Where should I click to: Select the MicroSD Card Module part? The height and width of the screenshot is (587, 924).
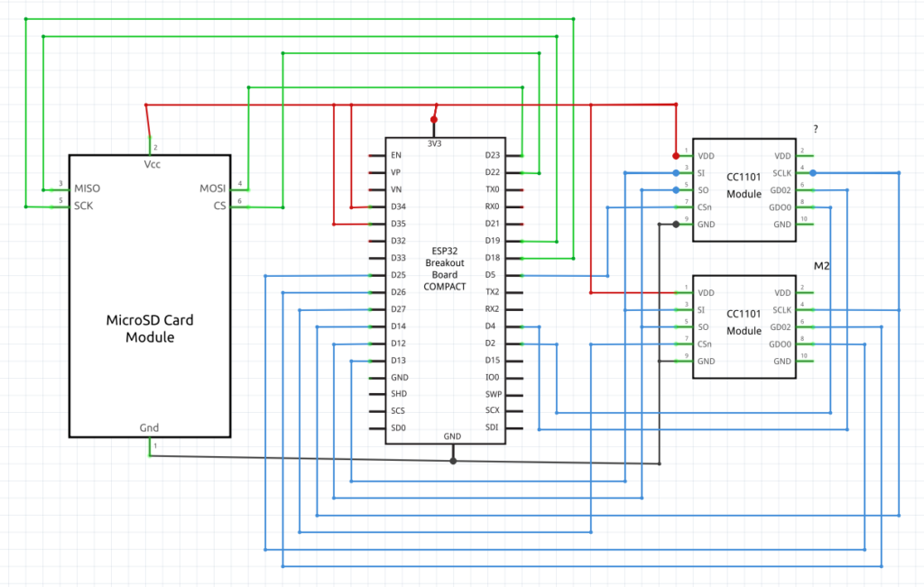(150, 296)
